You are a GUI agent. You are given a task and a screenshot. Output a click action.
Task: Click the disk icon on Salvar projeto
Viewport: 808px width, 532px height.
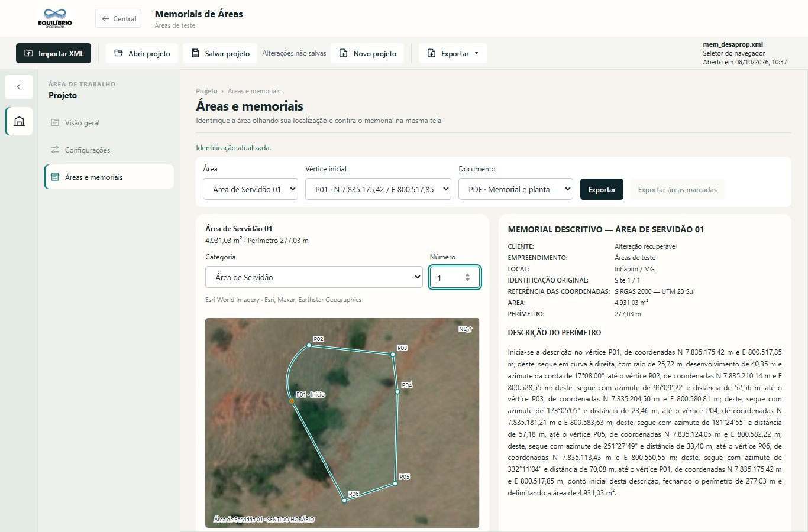click(x=195, y=53)
